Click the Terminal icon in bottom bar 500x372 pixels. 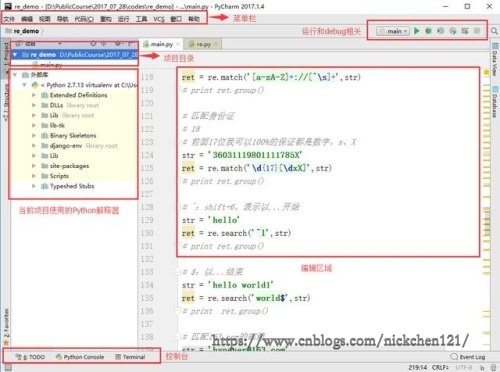pos(118,357)
